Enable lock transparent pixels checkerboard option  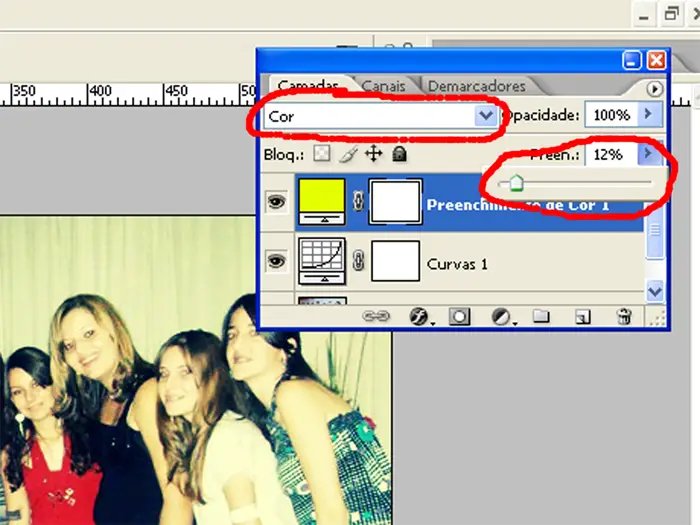click(x=321, y=154)
